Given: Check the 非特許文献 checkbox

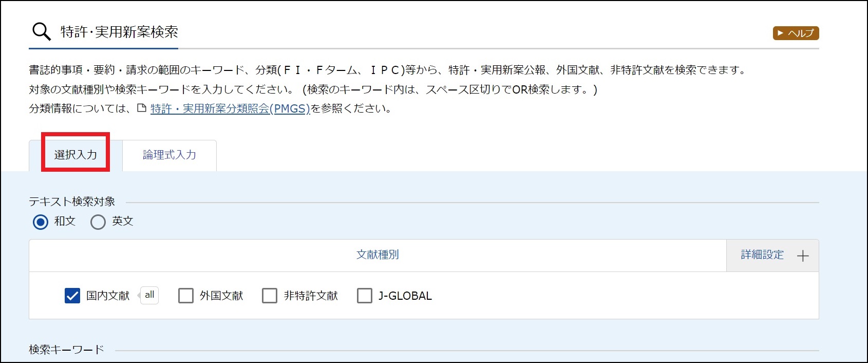Looking at the screenshot, I should (x=270, y=296).
